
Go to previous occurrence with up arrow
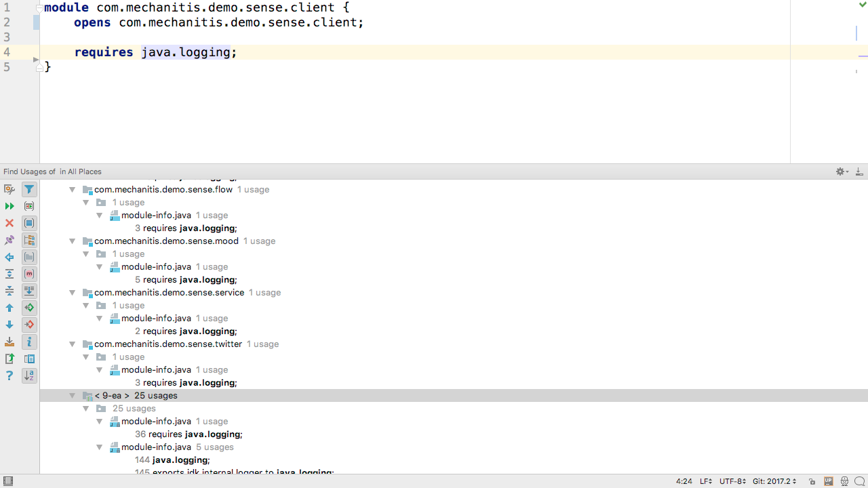[x=9, y=308]
